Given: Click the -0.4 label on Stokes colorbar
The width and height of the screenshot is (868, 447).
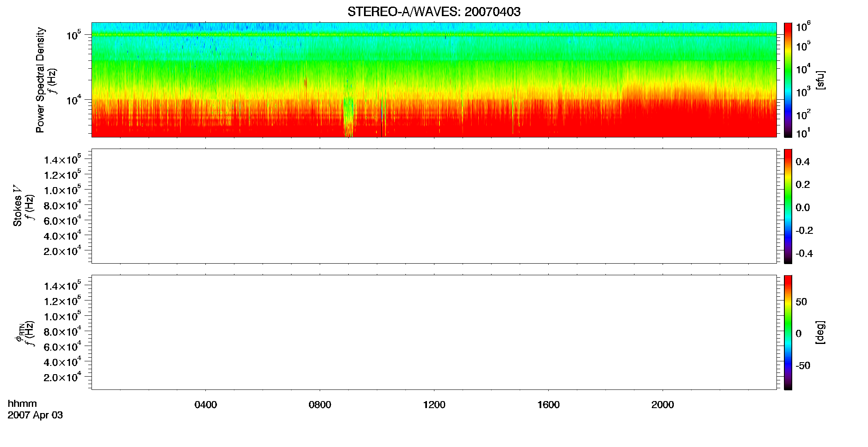Looking at the screenshot, I should click(x=804, y=253).
